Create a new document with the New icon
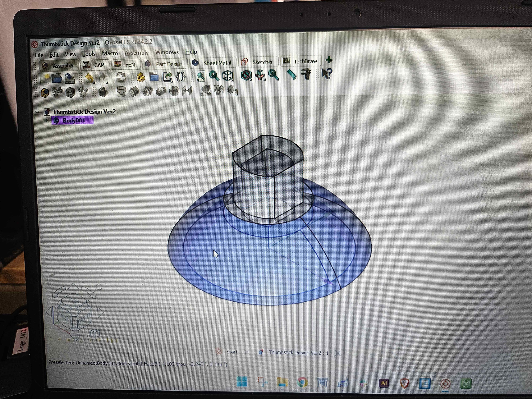532x399 pixels. [x=44, y=79]
